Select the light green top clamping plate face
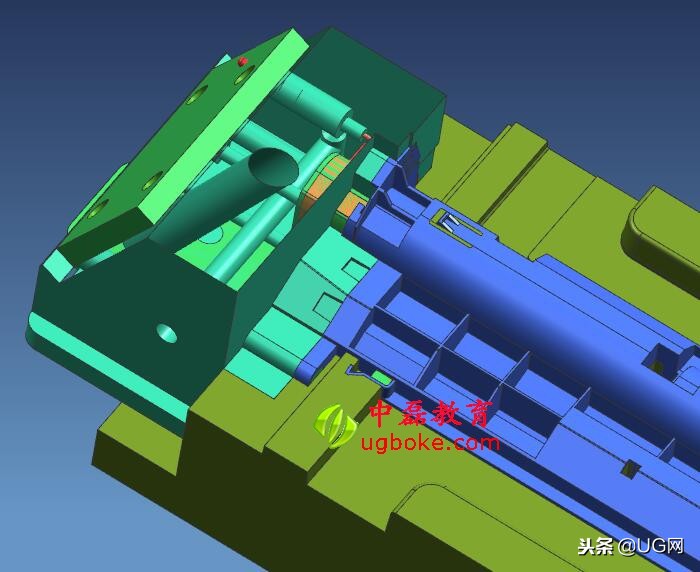 click(x=223, y=127)
